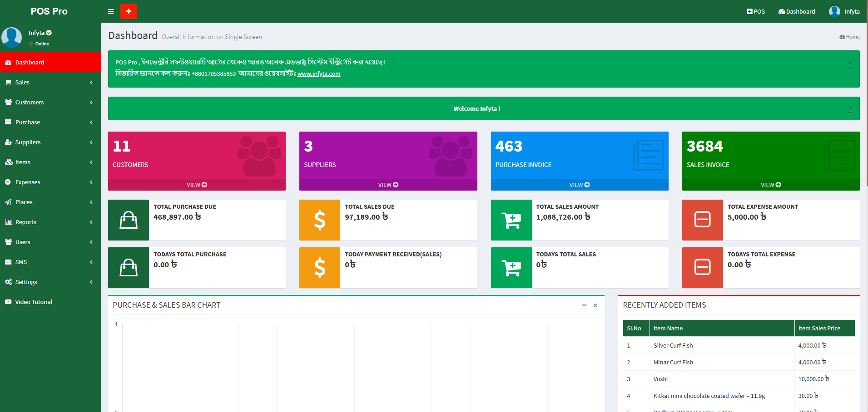The image size is (868, 412).
Task: Dismiss the Welcome Infyta banner
Action: point(850,109)
